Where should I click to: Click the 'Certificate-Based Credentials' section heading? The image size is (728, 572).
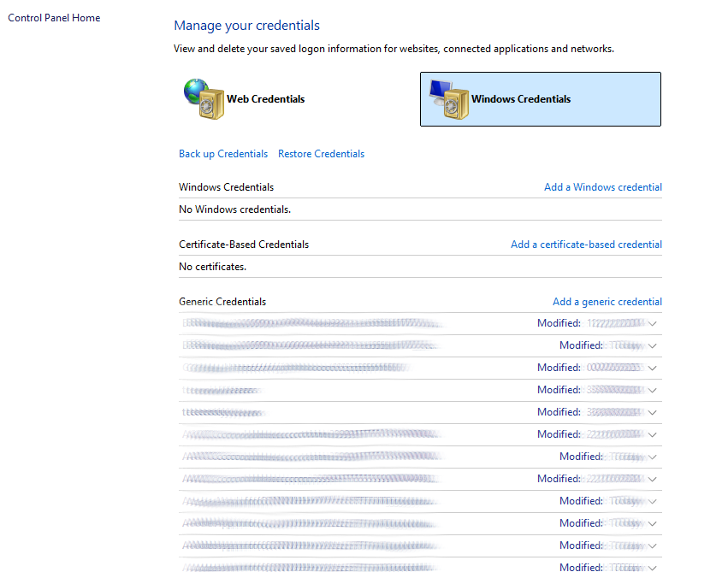(x=244, y=245)
